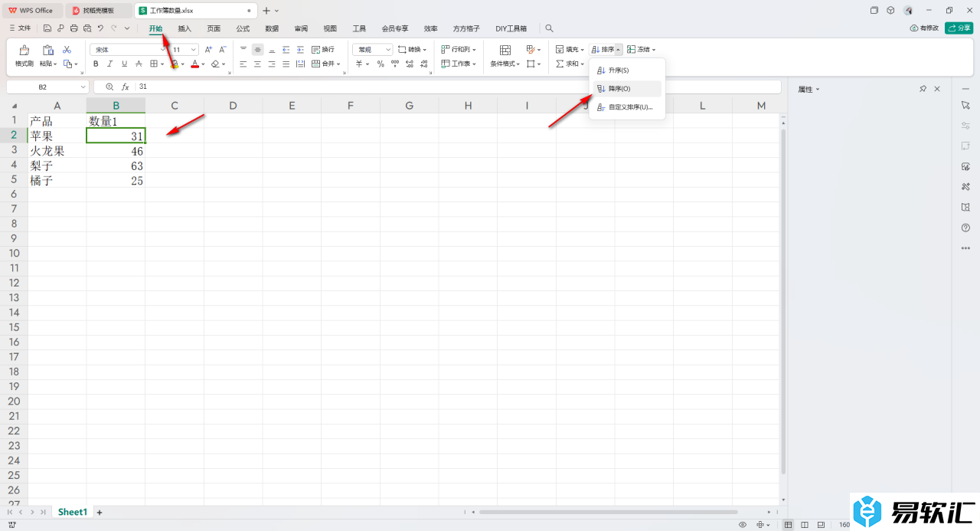Click the Share (分享) button
Image resolution: width=980 pixels, height=531 pixels.
click(959, 28)
